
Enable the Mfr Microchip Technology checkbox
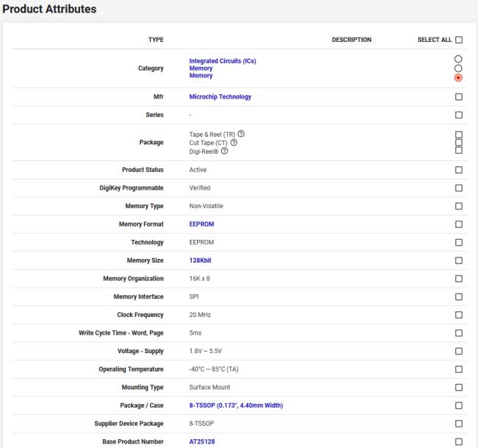click(459, 96)
